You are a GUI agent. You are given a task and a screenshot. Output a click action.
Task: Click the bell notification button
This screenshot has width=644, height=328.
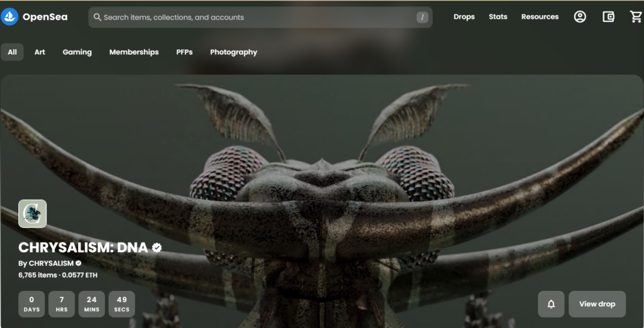pos(551,304)
